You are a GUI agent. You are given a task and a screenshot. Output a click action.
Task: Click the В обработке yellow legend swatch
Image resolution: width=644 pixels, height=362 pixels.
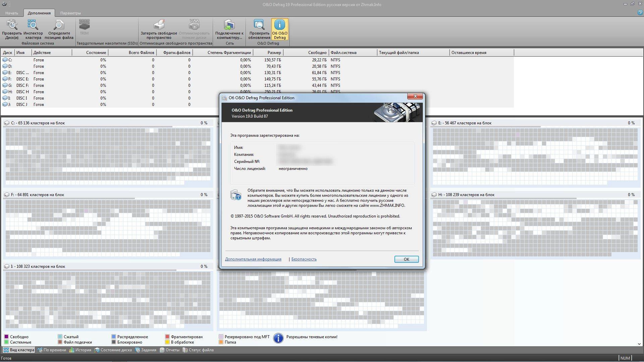167,342
